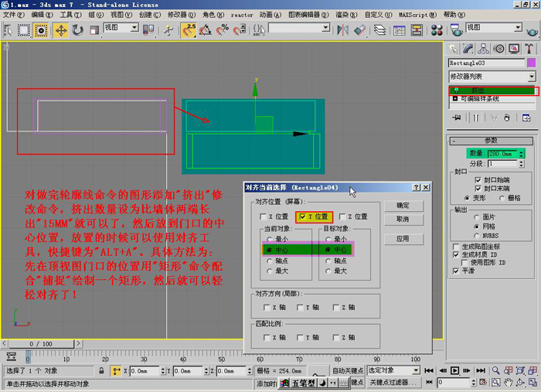Open the 选定对象 key filter dropdown
The height and width of the screenshot is (392, 541).
(x=393, y=370)
